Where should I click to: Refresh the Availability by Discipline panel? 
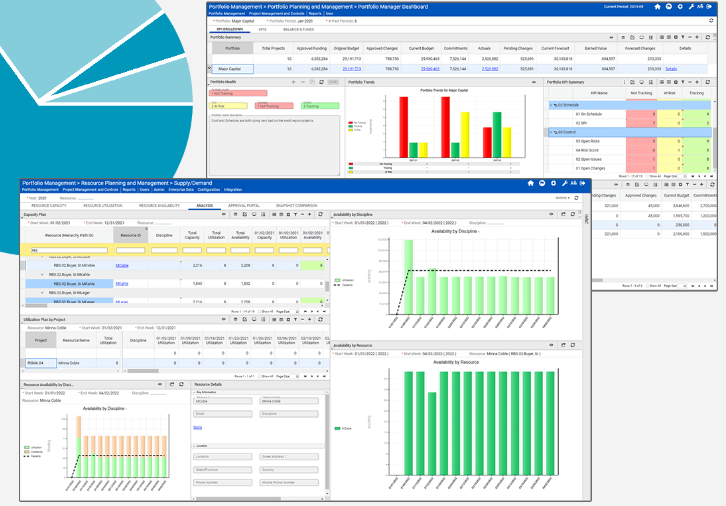573,214
